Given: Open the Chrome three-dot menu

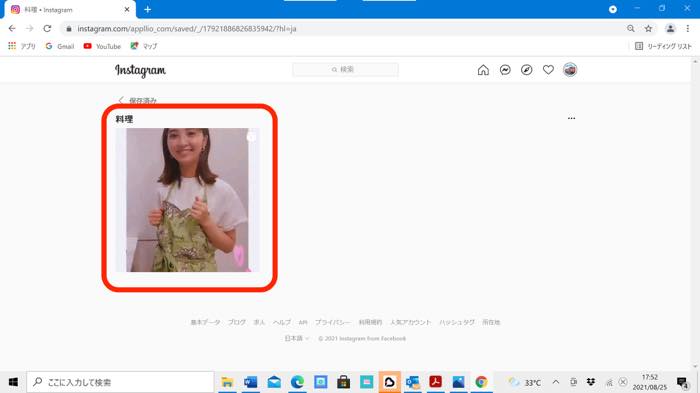Looking at the screenshot, I should (x=688, y=29).
